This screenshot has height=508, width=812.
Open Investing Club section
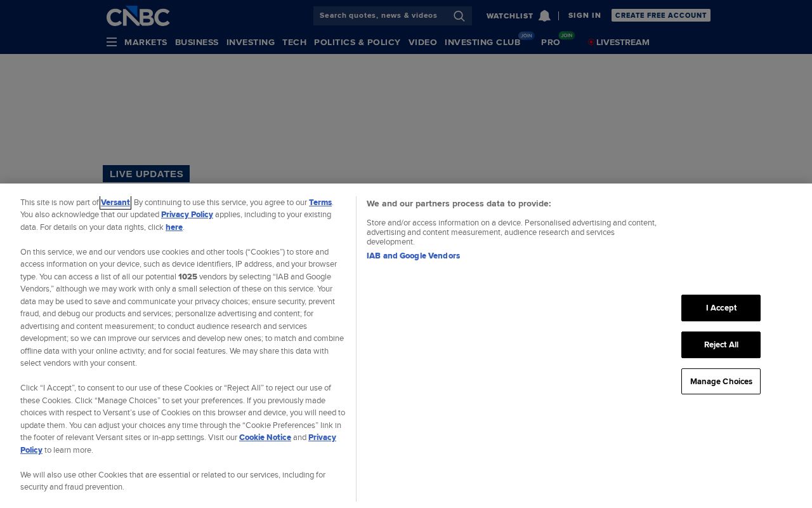coord(482,42)
